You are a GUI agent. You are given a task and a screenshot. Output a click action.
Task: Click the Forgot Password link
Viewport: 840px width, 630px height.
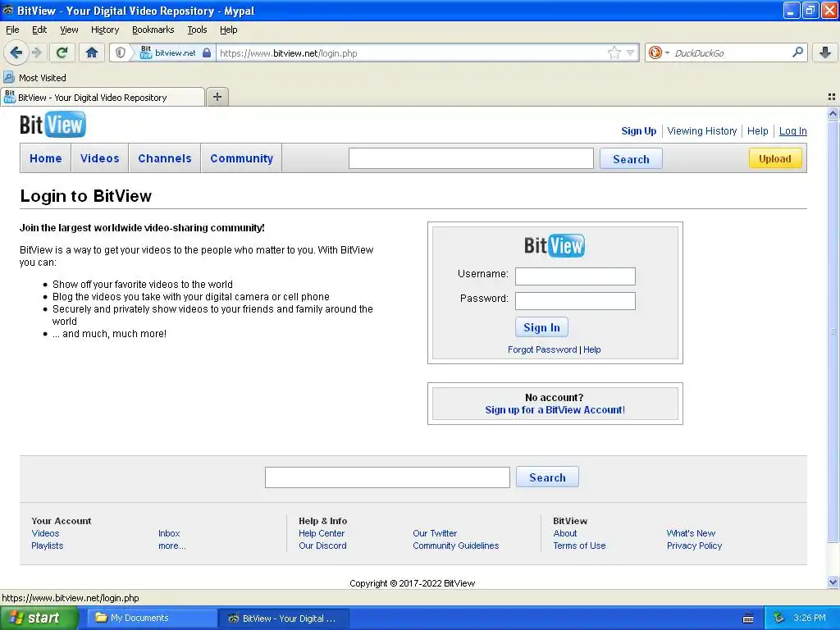[542, 349]
